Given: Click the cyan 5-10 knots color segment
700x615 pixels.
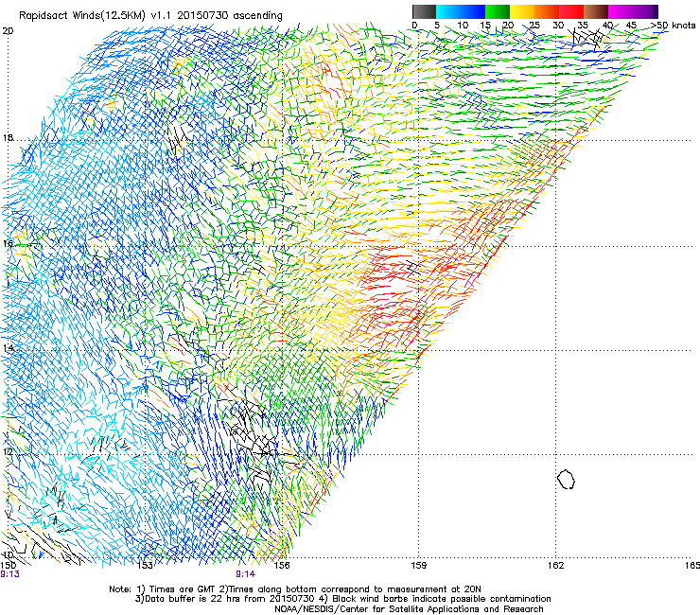Looking at the screenshot, I should point(448,11).
